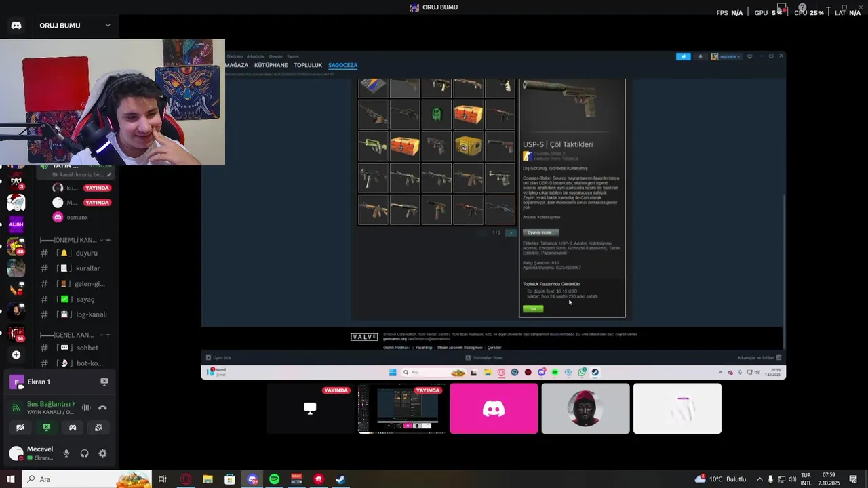Open the Oyunlar menu in Steam

click(276, 56)
